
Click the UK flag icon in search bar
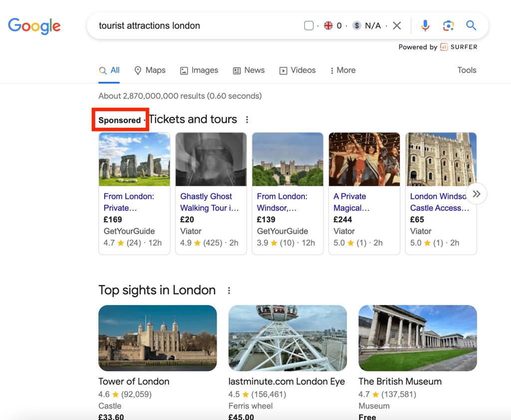click(x=328, y=25)
